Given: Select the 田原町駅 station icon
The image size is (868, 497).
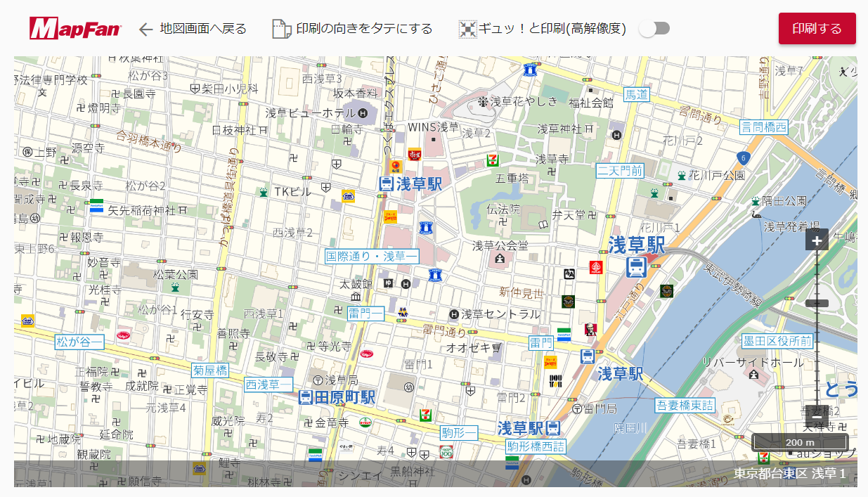Looking at the screenshot, I should (x=306, y=397).
